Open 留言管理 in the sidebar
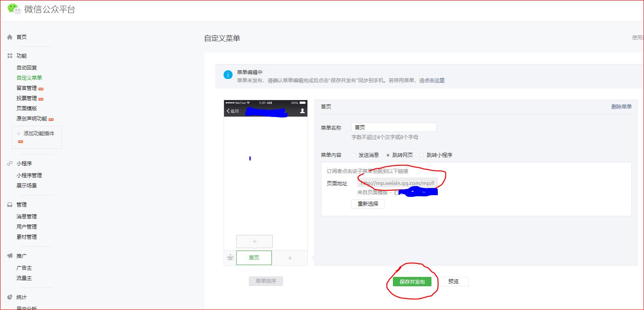644x310 pixels. click(x=27, y=88)
